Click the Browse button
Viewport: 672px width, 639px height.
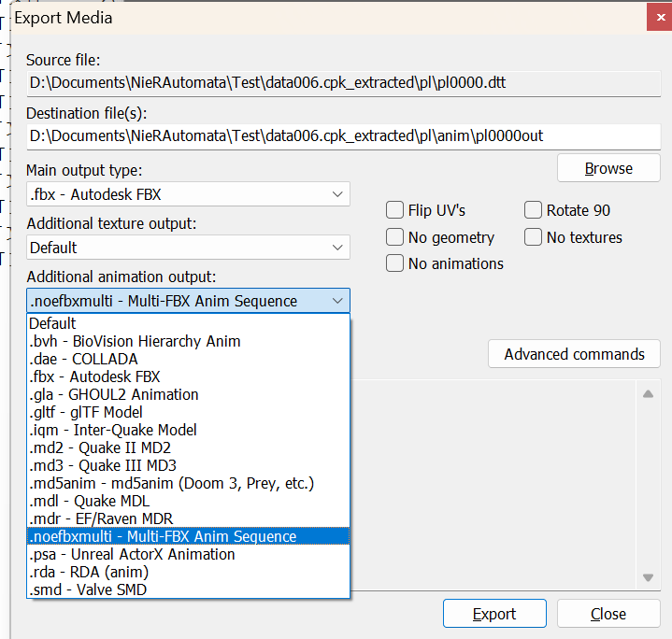coord(608,168)
